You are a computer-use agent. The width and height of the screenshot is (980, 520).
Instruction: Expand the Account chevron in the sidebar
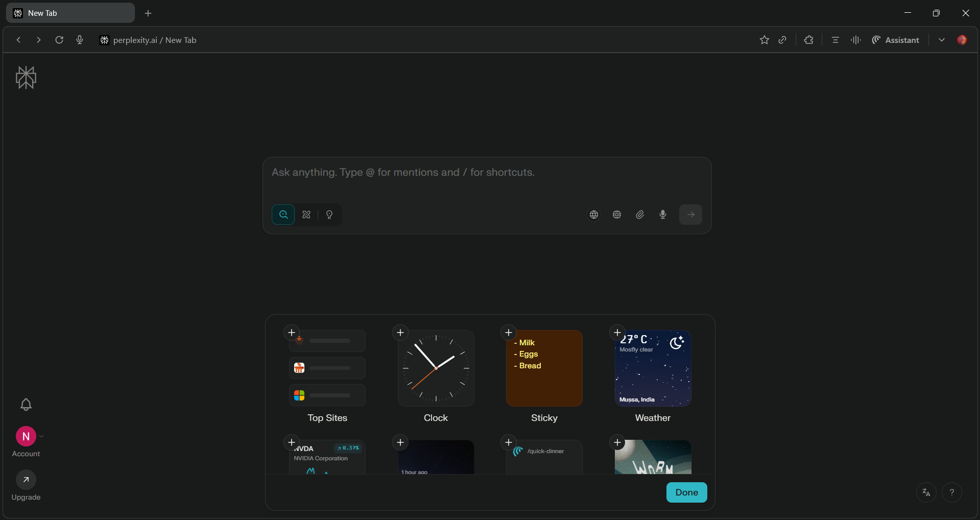click(x=41, y=436)
